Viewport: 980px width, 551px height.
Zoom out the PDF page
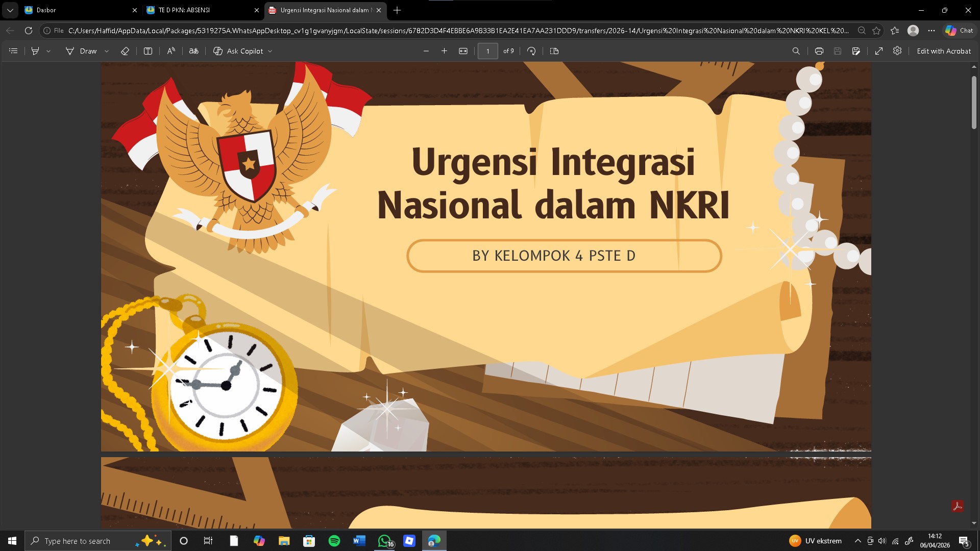(426, 51)
